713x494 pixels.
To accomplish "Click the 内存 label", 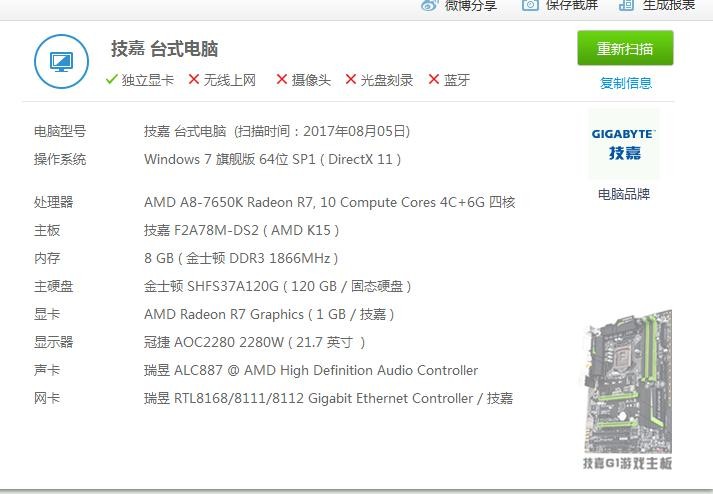I will tap(47, 258).
